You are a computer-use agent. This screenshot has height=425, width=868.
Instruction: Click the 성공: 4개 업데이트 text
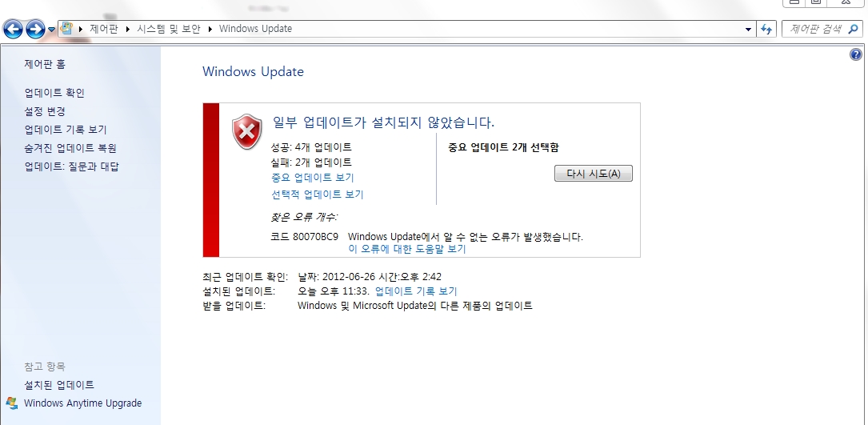[x=311, y=147]
